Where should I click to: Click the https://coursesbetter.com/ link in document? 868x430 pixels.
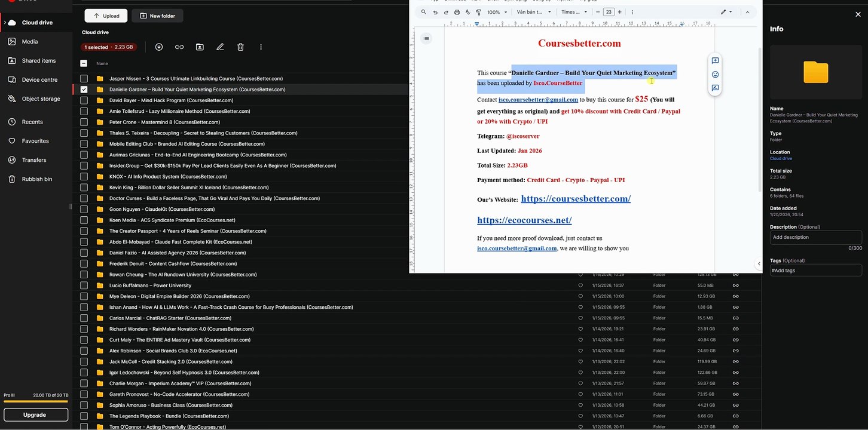(576, 199)
